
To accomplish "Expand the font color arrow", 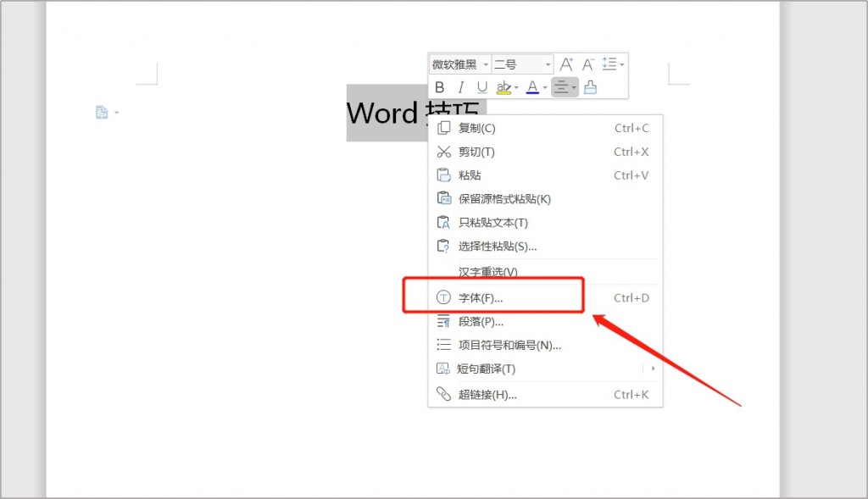I will tap(545, 88).
